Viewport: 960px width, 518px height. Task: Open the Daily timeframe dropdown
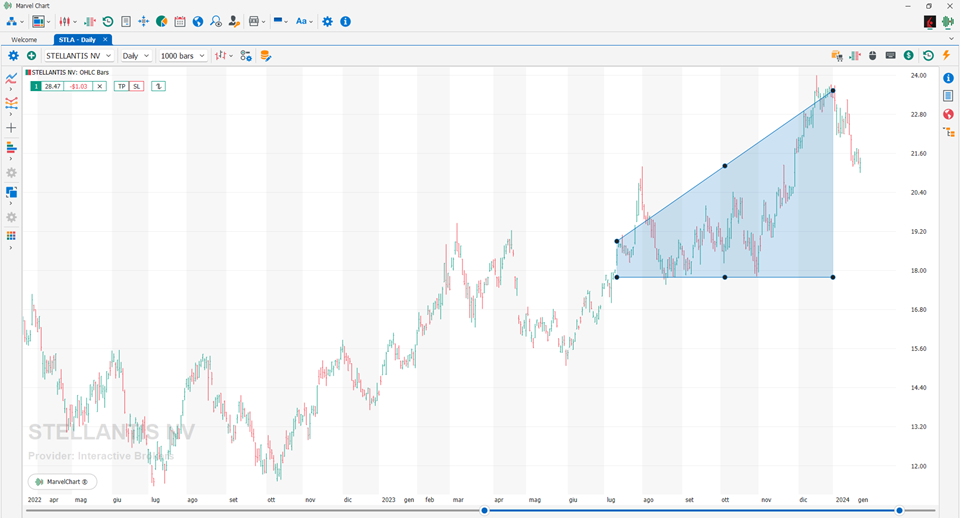click(135, 56)
